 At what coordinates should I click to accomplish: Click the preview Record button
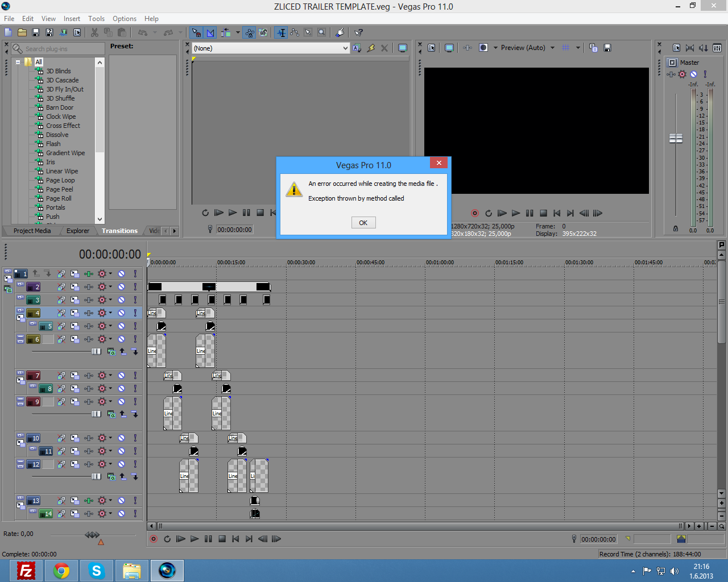coord(475,213)
